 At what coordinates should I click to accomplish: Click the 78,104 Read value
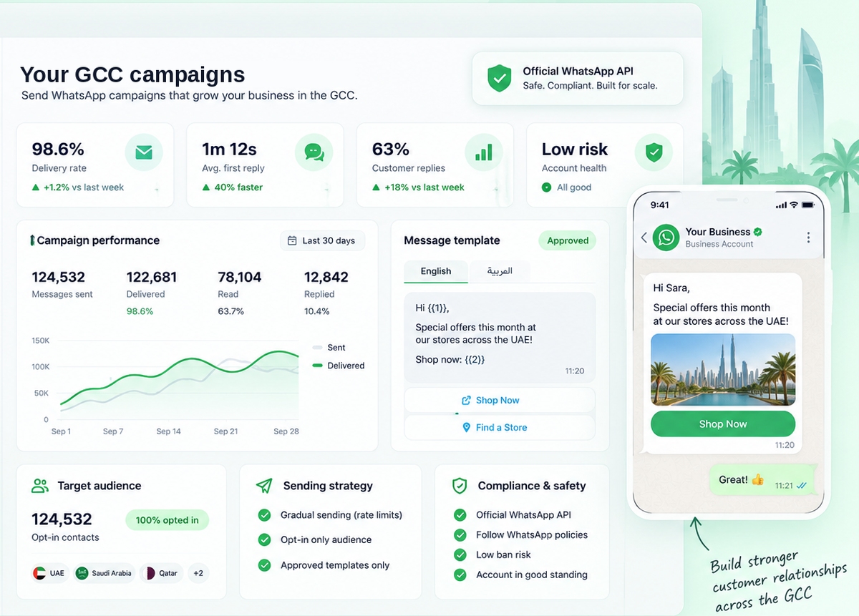point(240,277)
